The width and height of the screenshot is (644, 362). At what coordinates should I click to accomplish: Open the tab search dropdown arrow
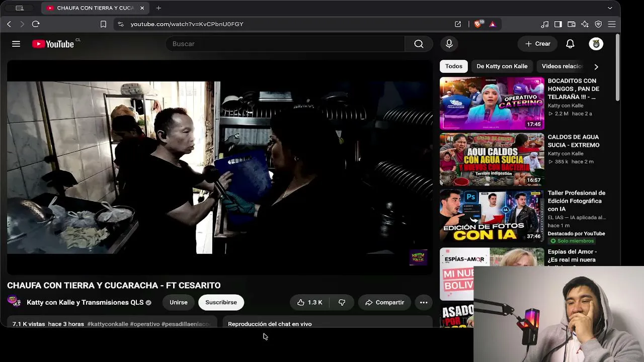610,8
